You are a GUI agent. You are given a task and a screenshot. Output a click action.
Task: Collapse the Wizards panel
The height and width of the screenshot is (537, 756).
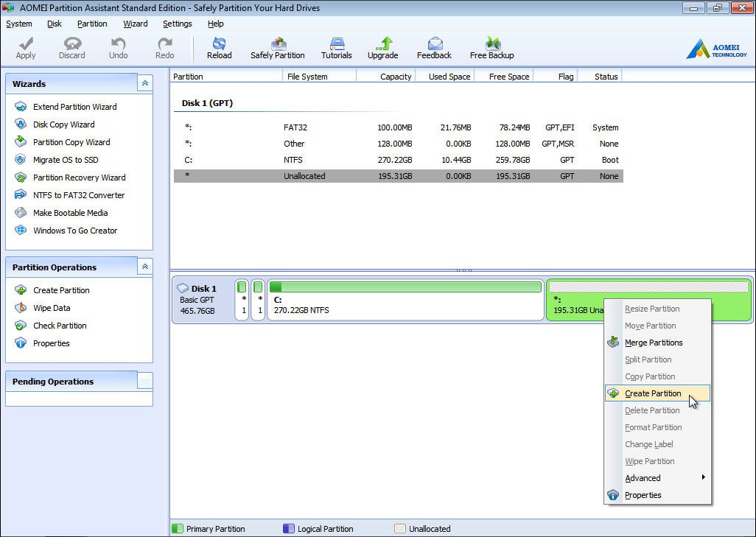click(x=144, y=84)
